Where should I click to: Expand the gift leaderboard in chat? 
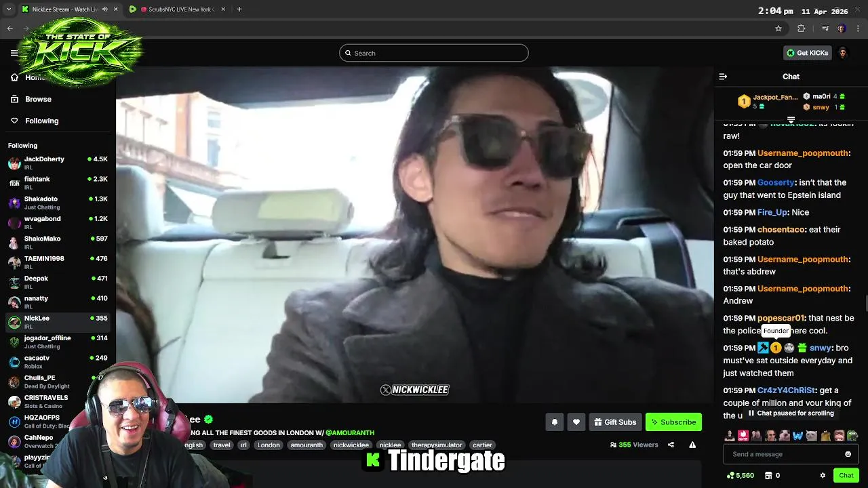click(x=791, y=120)
